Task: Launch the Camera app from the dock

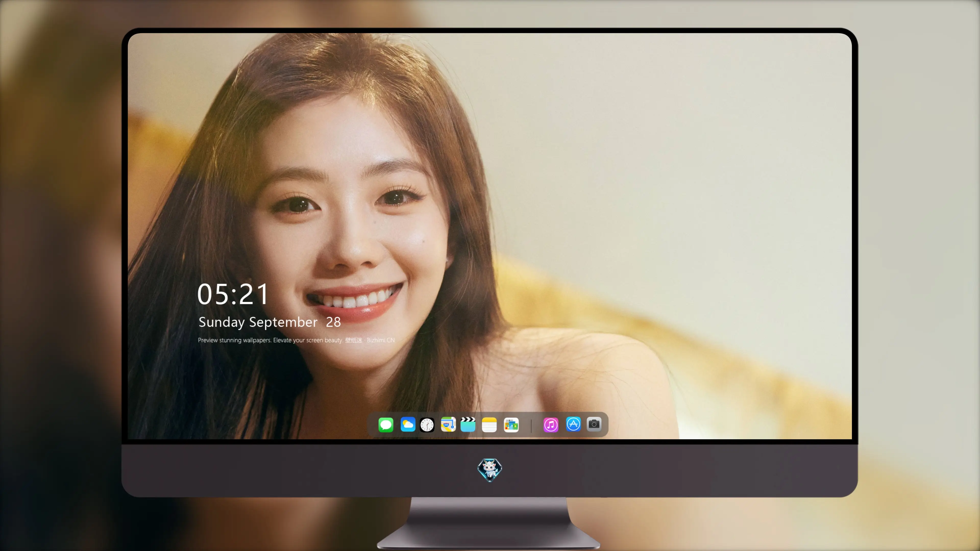Action: pos(594,424)
